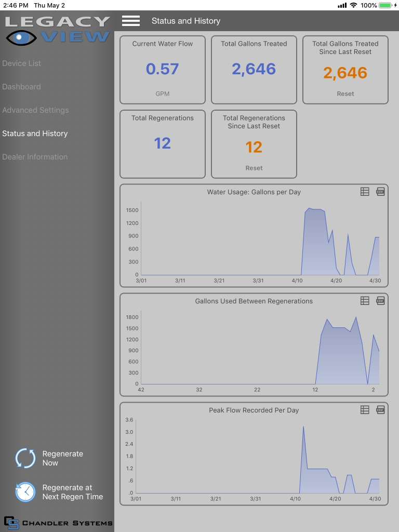Viewport: 399px width, 532px height.
Task: Click the Total Gallons Treated card
Action: 254,70
